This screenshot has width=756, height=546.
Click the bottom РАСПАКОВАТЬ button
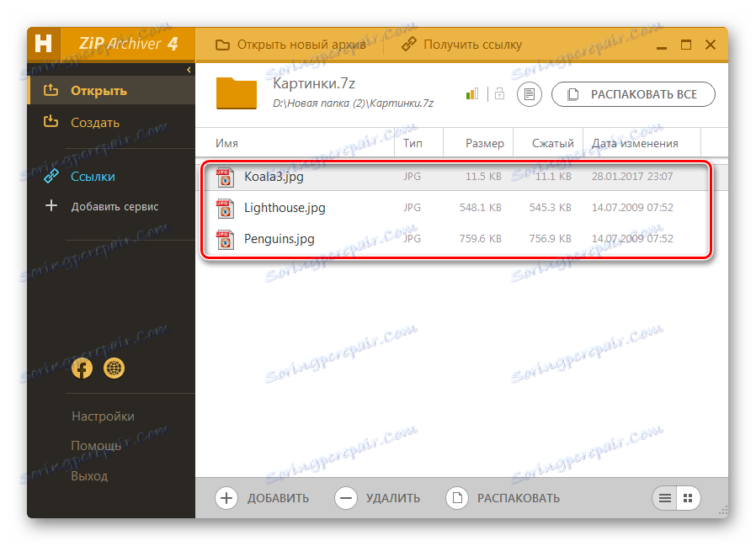coord(503,498)
